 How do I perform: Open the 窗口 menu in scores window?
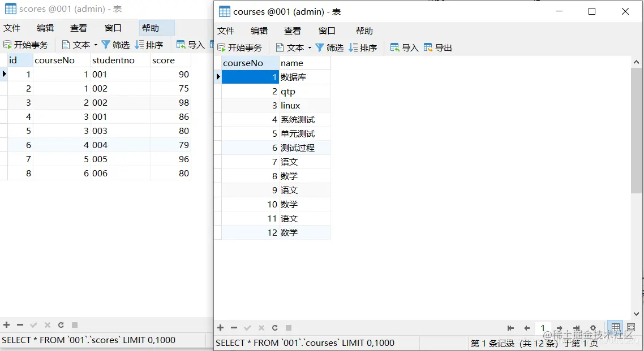113,28
